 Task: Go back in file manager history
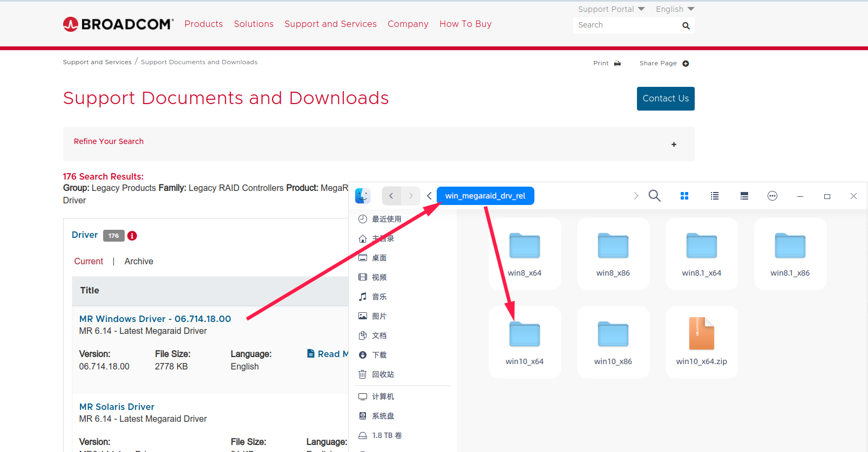coord(391,196)
